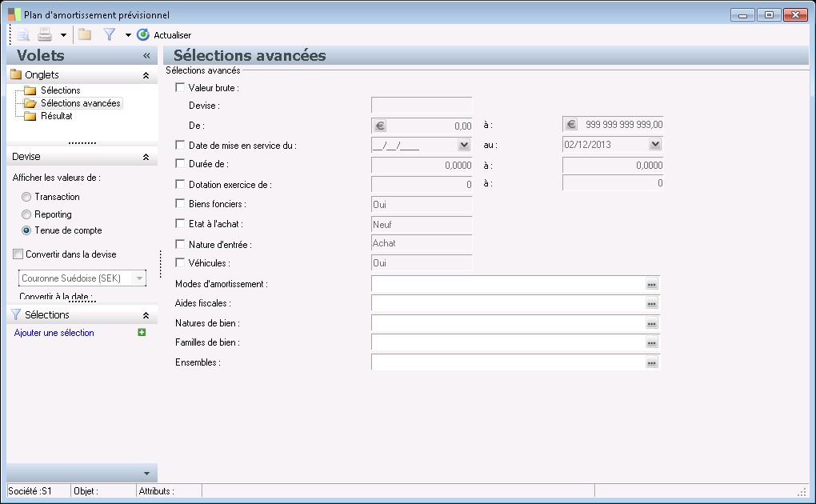Click the printer toolbar icon

(x=46, y=35)
